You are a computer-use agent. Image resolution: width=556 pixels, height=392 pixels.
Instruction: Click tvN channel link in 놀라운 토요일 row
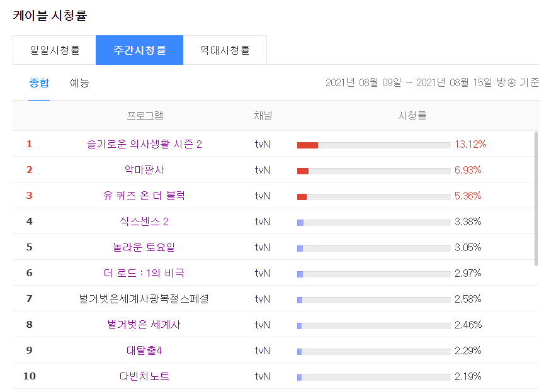tap(263, 247)
